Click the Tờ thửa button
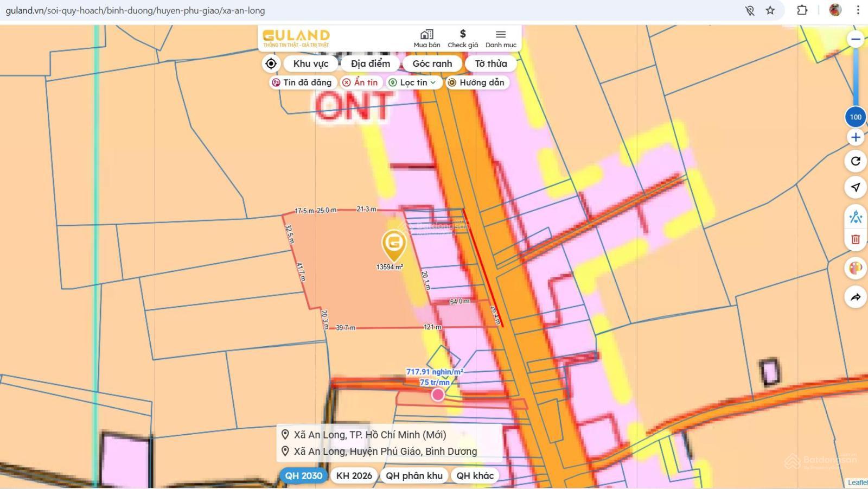 tap(490, 63)
